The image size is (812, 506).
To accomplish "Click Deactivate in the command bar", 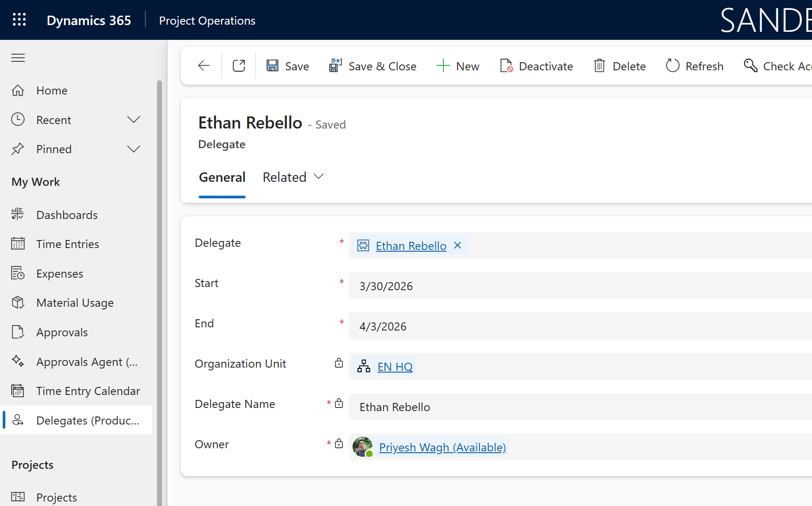I will click(536, 65).
